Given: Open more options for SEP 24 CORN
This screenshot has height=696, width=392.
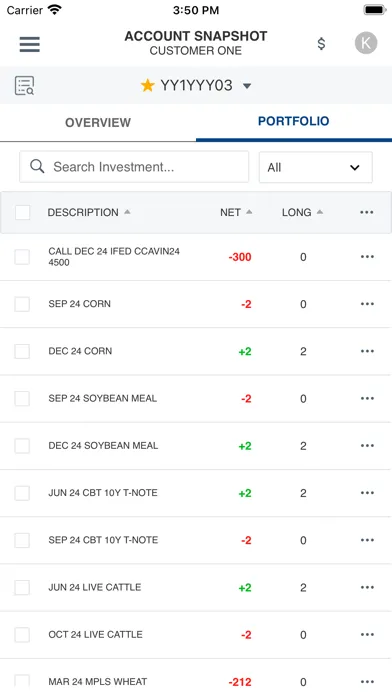Looking at the screenshot, I should tap(367, 304).
